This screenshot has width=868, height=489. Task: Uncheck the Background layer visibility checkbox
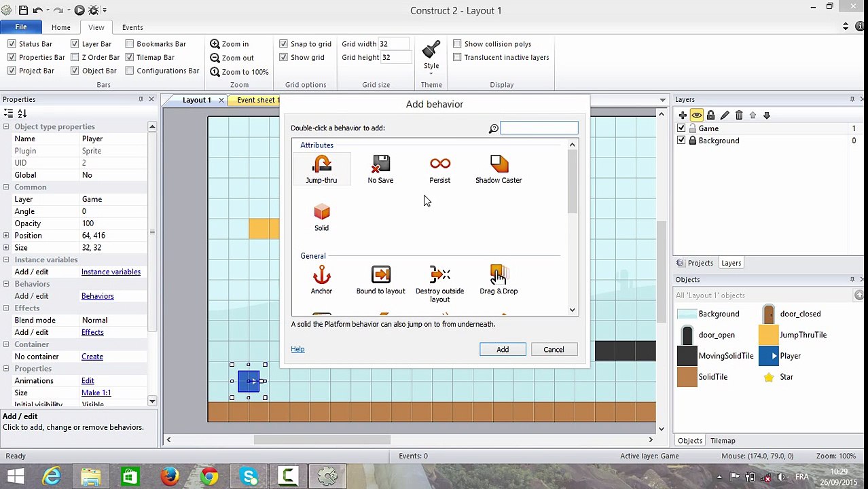coord(681,141)
